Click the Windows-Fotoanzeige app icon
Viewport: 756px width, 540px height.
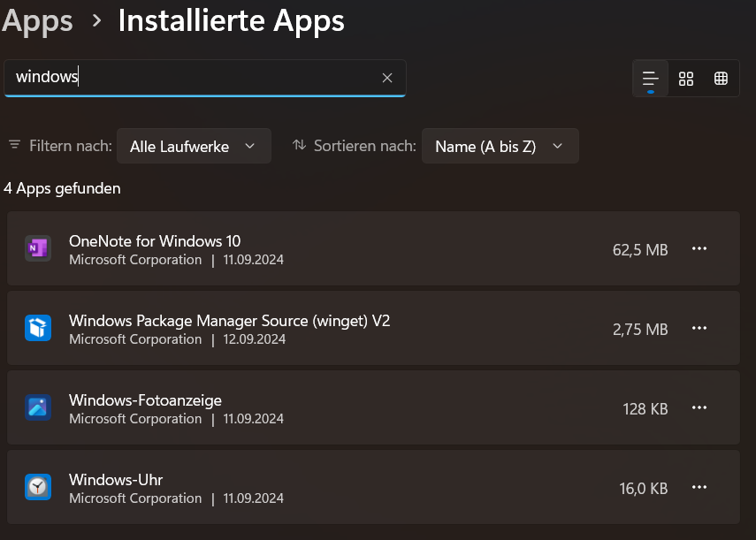(x=37, y=407)
